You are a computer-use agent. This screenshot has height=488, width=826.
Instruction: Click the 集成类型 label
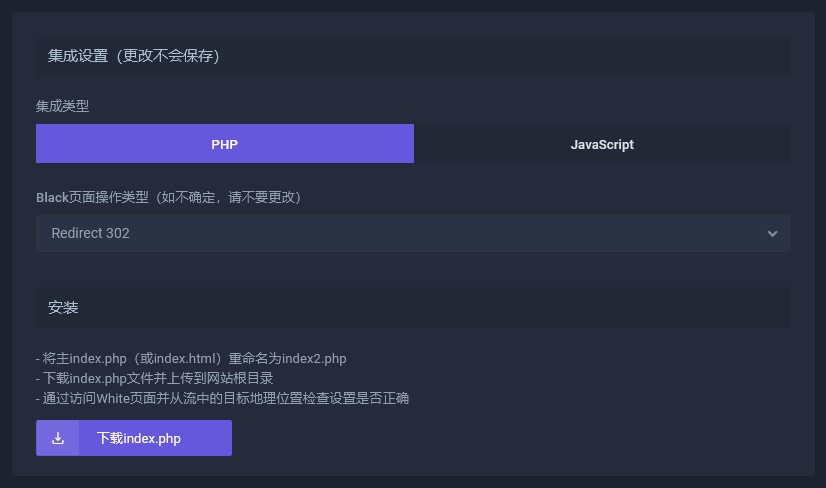(63, 106)
